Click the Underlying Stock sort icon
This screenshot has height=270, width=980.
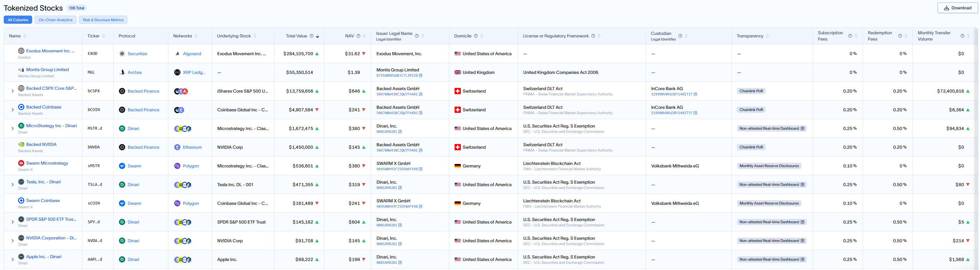point(255,36)
